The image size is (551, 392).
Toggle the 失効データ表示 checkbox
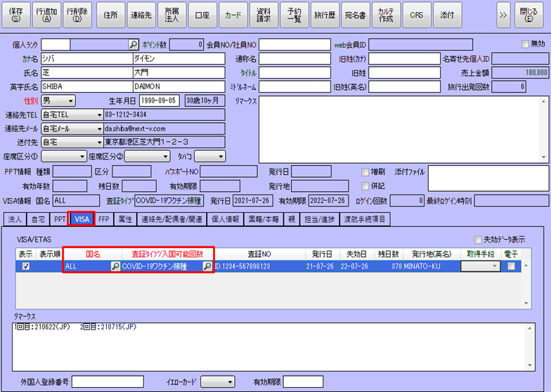[478, 240]
